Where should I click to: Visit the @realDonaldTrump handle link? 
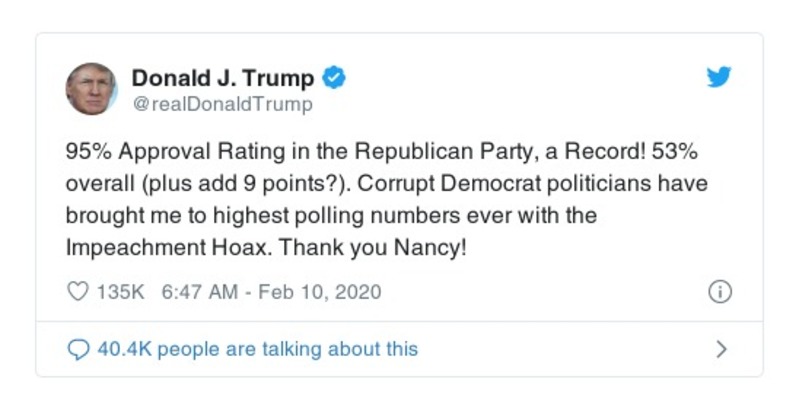tap(222, 103)
